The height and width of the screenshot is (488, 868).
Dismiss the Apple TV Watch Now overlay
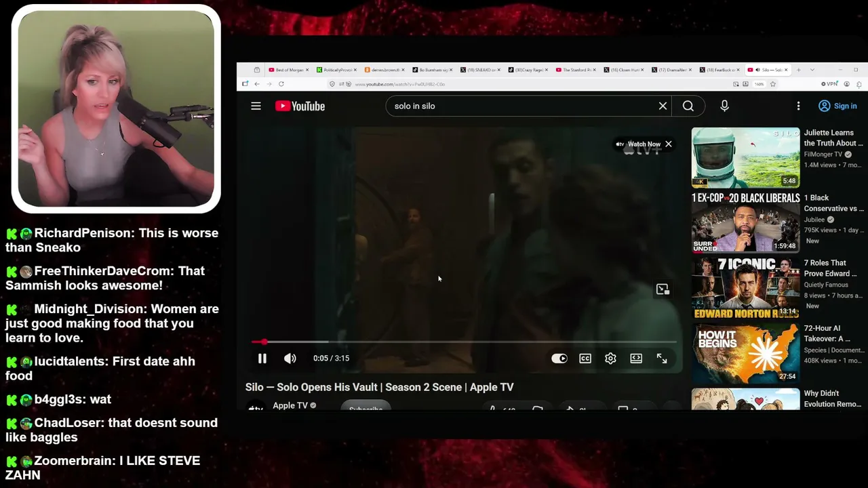[669, 144]
